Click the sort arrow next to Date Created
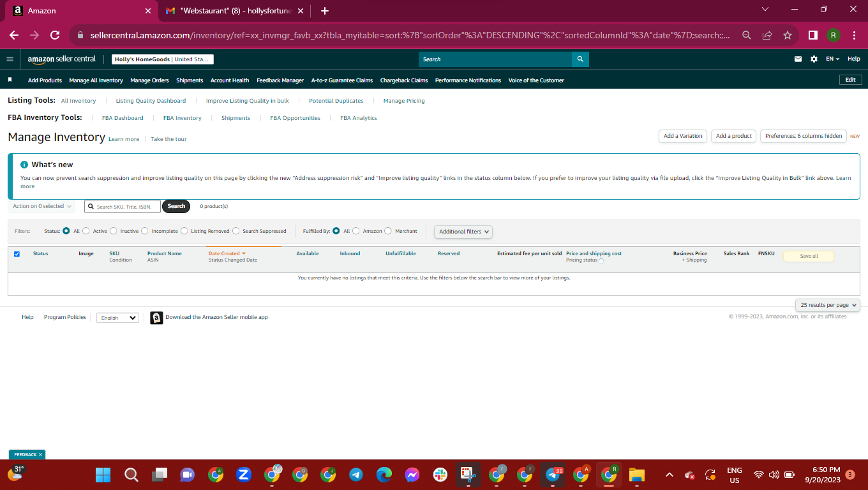The image size is (868, 490). click(x=244, y=253)
